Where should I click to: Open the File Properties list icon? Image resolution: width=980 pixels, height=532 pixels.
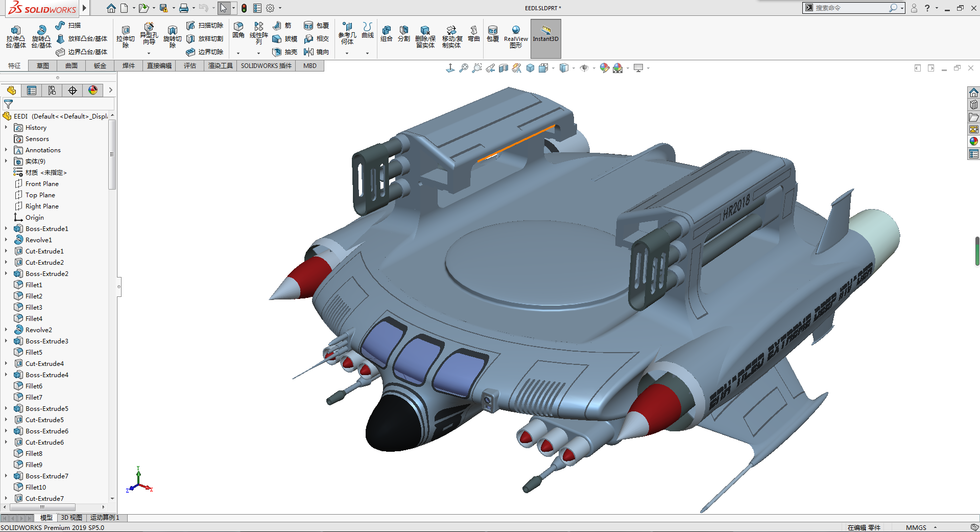click(x=257, y=8)
